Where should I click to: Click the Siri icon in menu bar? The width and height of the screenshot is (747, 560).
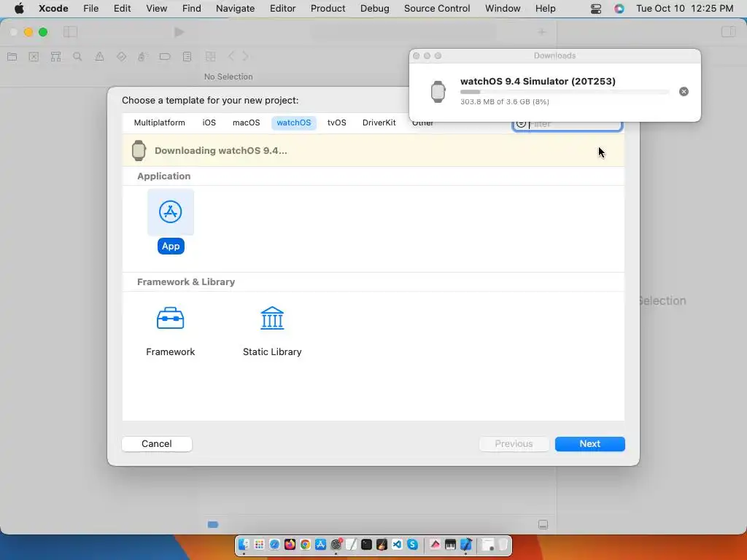coord(619,9)
